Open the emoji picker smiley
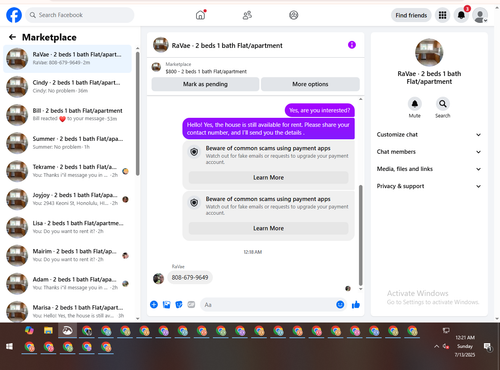 [340, 304]
